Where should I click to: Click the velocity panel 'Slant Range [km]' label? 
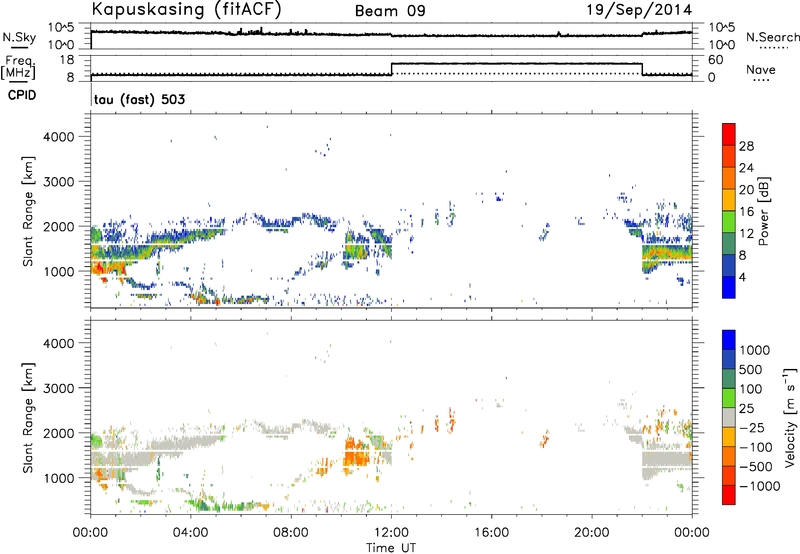(x=28, y=417)
